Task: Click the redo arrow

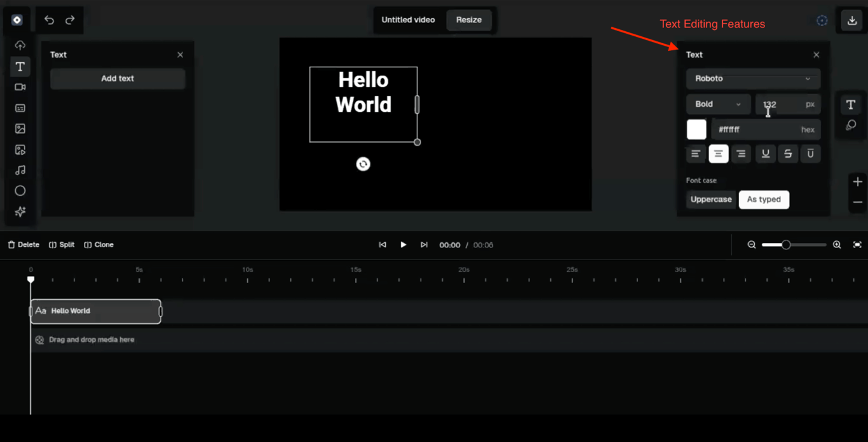Action: pyautogui.click(x=70, y=20)
